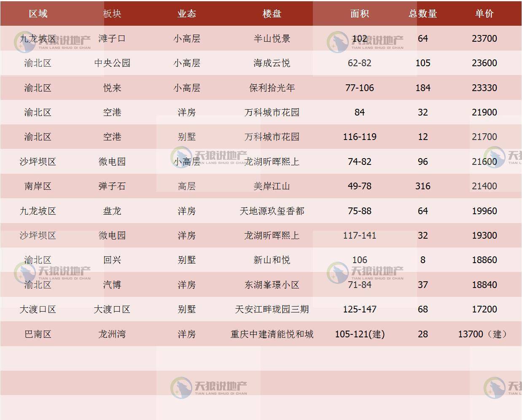Screen dimensions: 522x420
Task: Select the 东湖峯璟小区 cell
Action: click(272, 285)
